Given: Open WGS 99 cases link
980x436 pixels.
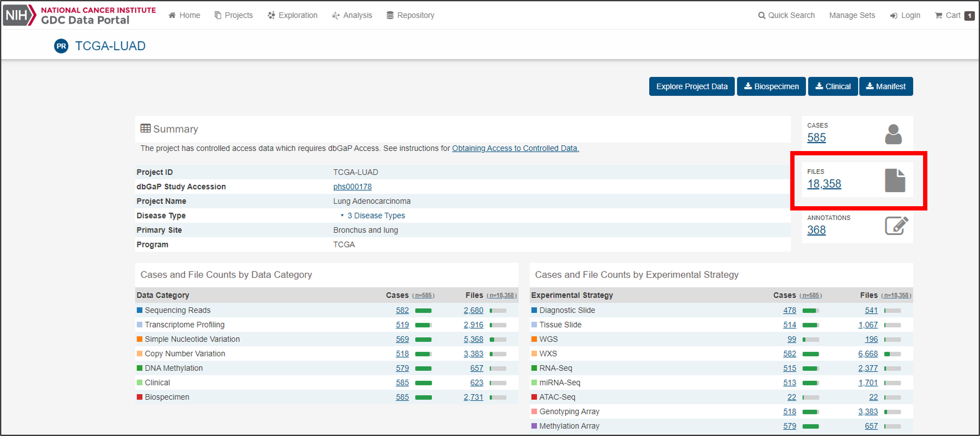Looking at the screenshot, I should point(792,339).
